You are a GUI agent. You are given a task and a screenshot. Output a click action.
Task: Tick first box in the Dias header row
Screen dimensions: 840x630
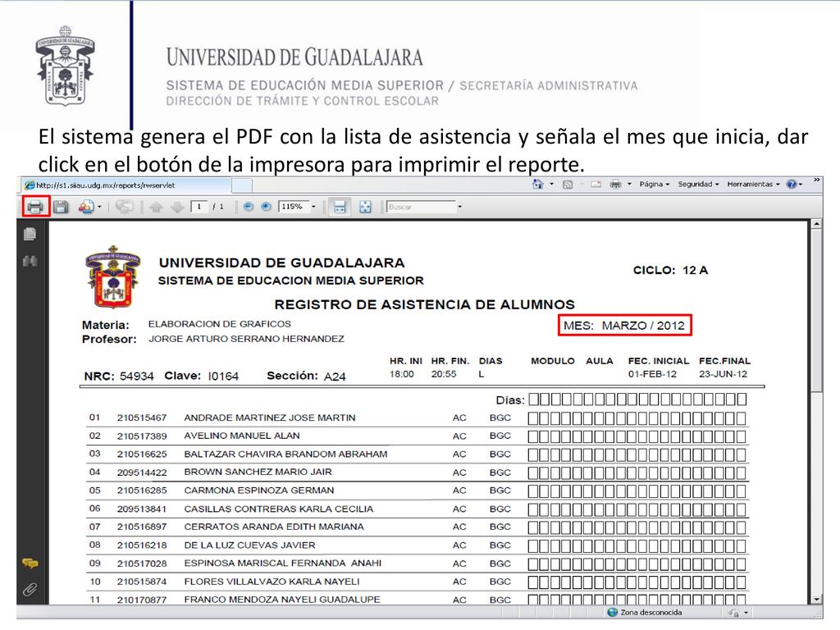(x=533, y=399)
